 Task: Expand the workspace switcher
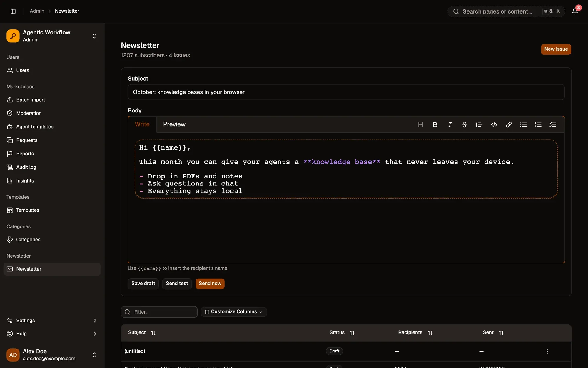[94, 36]
